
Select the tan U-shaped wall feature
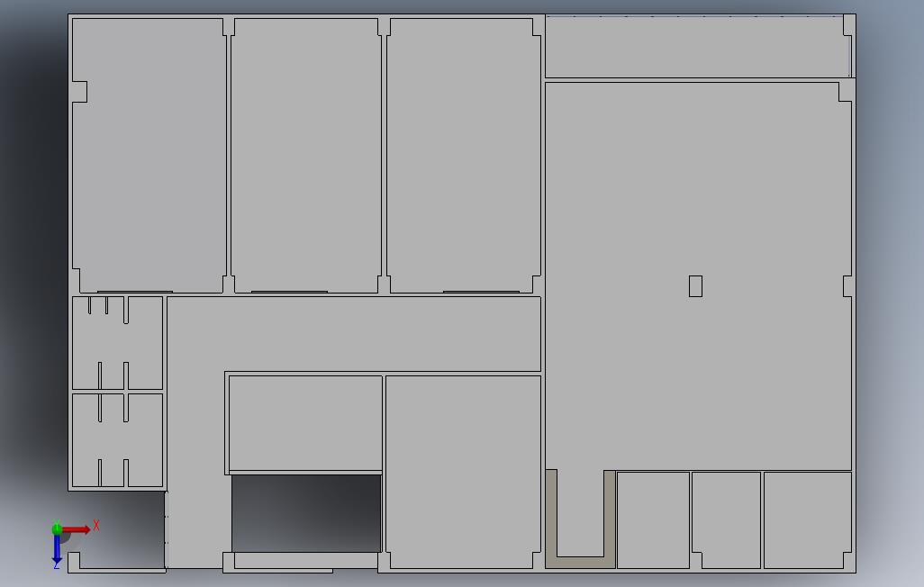[581, 563]
